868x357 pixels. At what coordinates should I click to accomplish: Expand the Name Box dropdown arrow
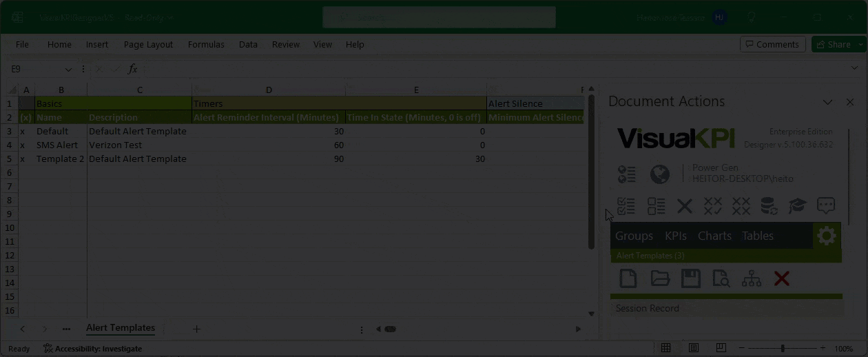pyautogui.click(x=68, y=70)
